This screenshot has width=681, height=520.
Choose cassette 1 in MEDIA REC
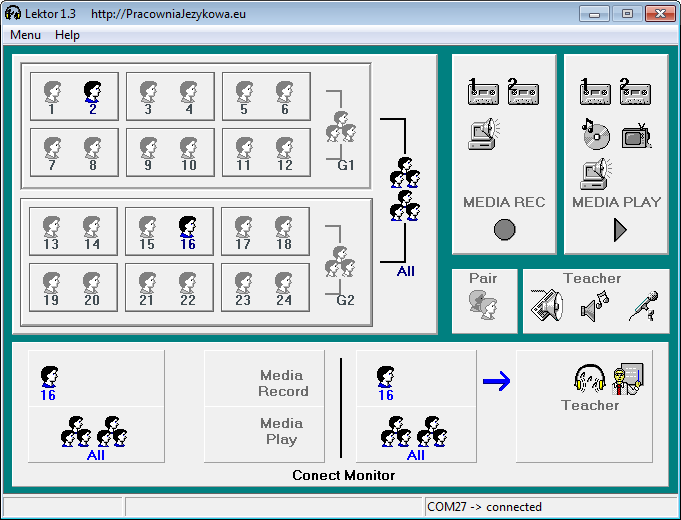[483, 92]
